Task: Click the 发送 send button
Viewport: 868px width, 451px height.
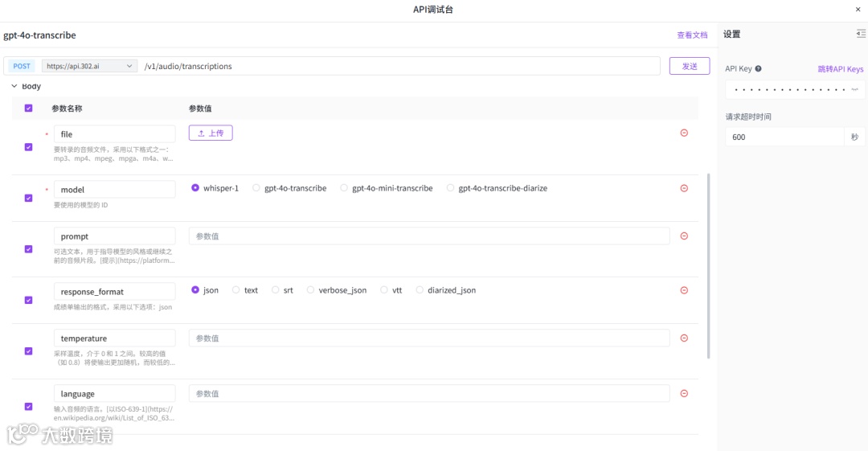Action: pyautogui.click(x=690, y=66)
